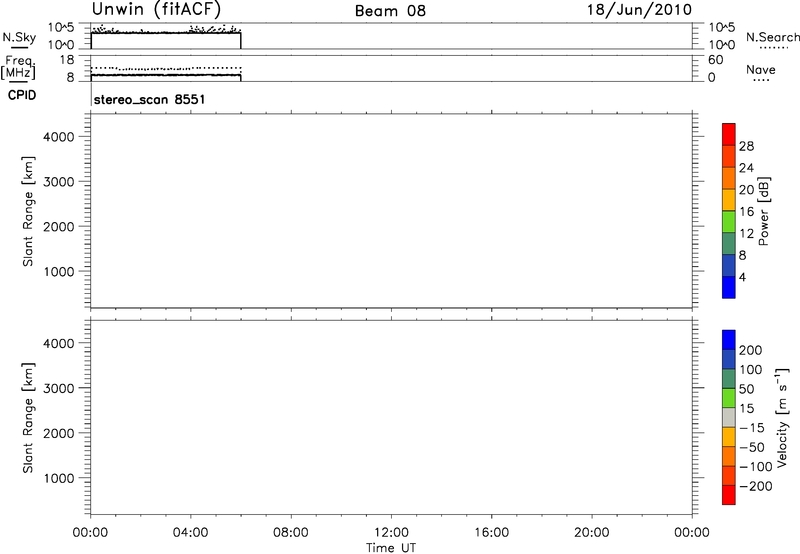The image size is (800, 554).
Task: Click the '1000' tick on lower plot
Action: 59,478
